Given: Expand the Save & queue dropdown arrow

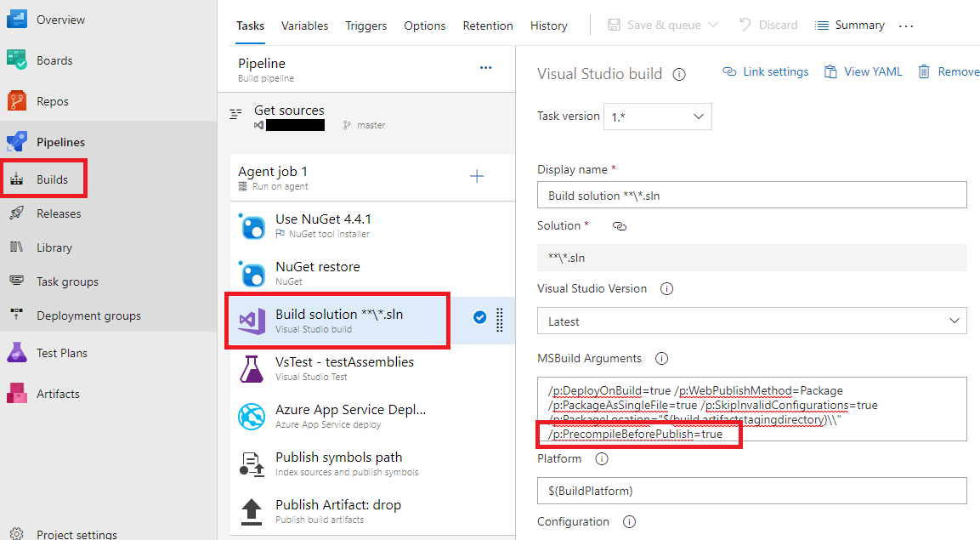Looking at the screenshot, I should click(712, 25).
